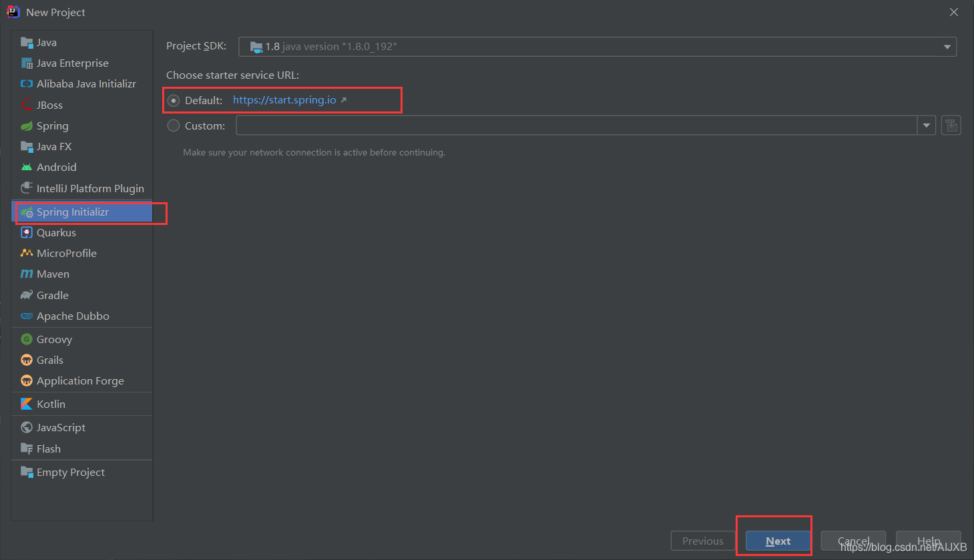This screenshot has width=974, height=560.
Task: Choose the 'MicroProfile' label
Action: tap(67, 254)
